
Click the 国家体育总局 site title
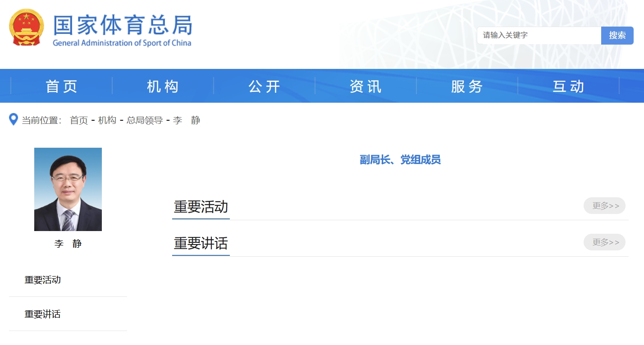tap(123, 26)
